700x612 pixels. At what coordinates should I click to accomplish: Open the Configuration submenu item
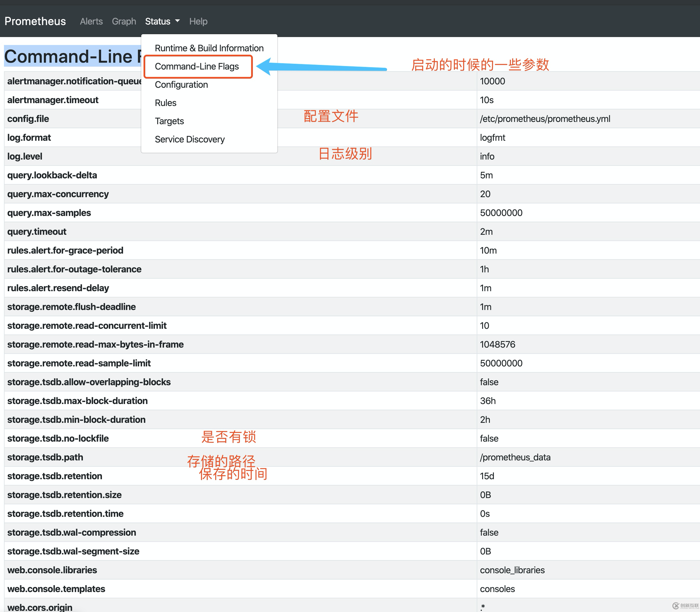coord(180,85)
